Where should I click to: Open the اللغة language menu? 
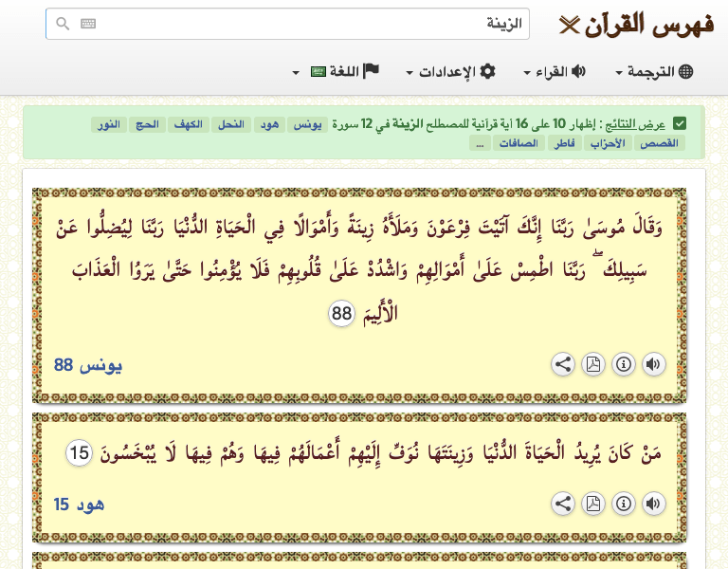[336, 72]
